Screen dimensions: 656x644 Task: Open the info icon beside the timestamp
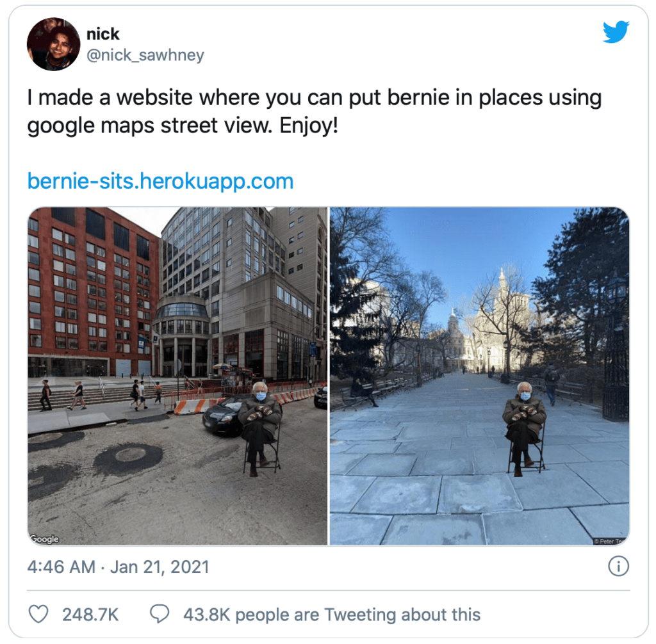pyautogui.click(x=618, y=566)
